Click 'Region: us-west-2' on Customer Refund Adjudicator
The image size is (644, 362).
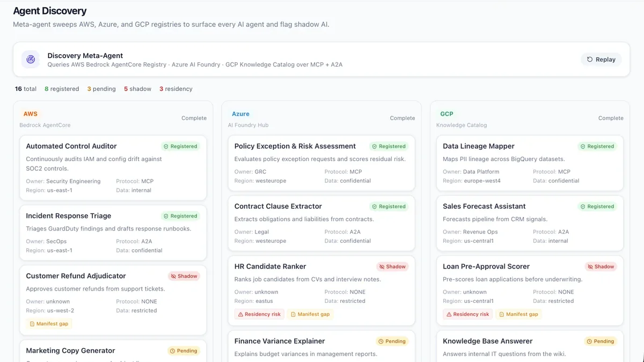click(x=50, y=310)
